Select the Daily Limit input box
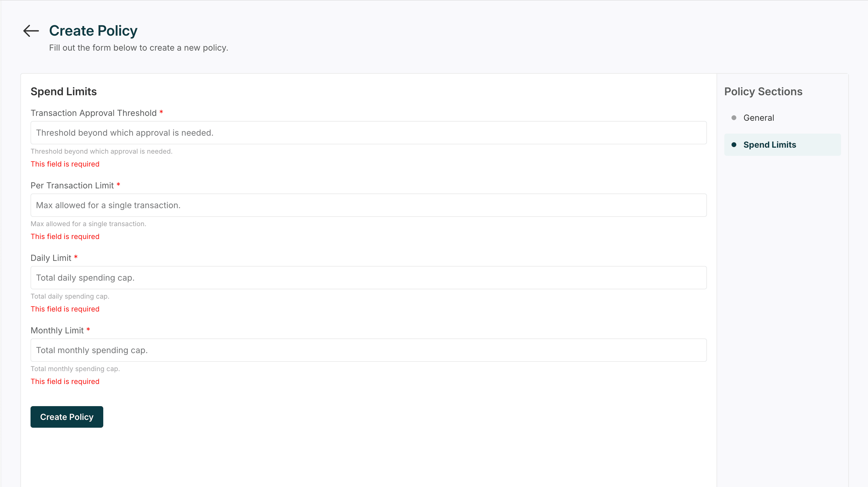Image resolution: width=868 pixels, height=487 pixels. pos(368,278)
